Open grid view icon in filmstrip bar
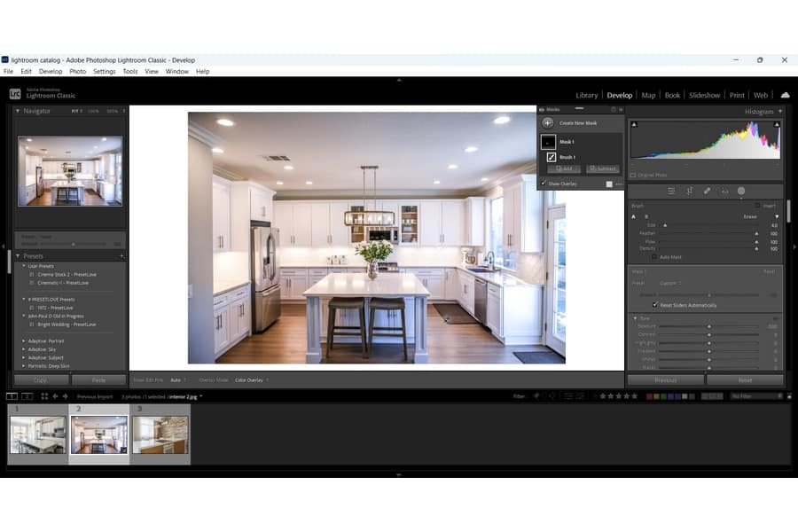 click(x=44, y=396)
